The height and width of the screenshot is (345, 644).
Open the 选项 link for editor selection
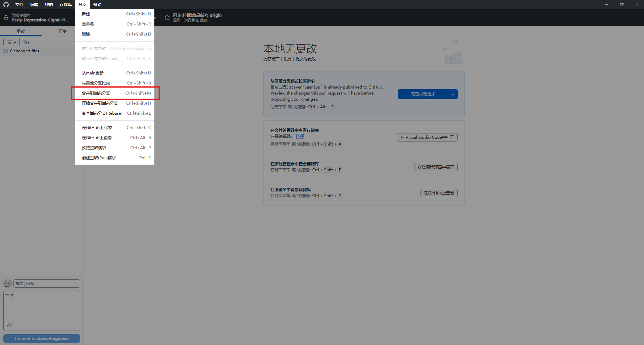300,136
